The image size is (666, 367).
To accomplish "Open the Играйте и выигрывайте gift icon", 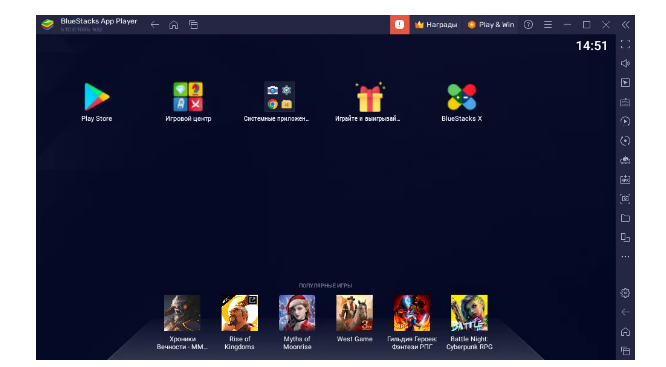I will [370, 97].
